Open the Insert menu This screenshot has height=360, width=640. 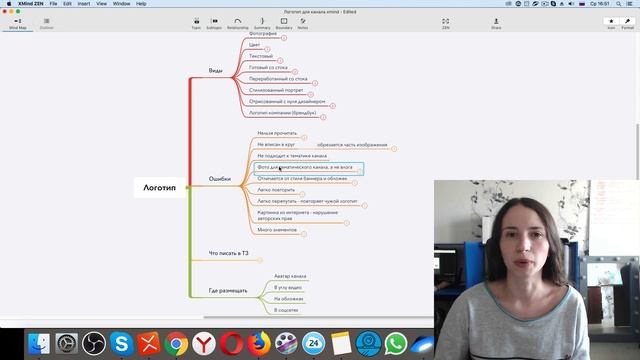click(84, 4)
